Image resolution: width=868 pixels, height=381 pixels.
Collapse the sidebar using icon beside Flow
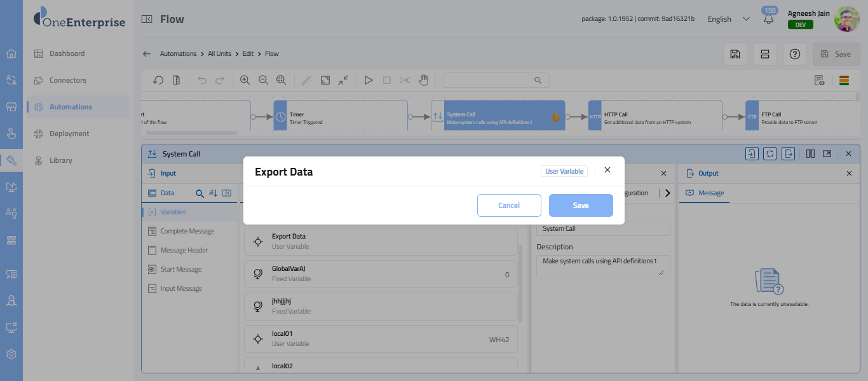(147, 19)
